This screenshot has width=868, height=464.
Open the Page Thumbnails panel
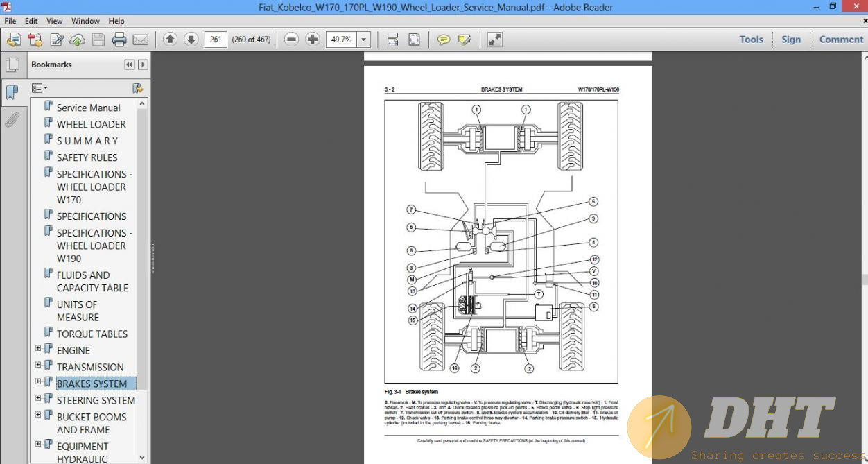[12, 65]
